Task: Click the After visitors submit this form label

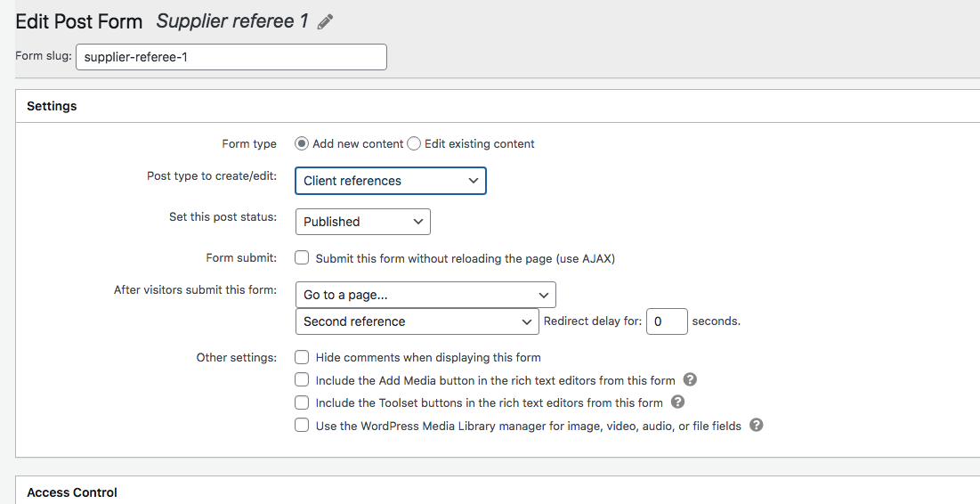Action: [x=195, y=289]
